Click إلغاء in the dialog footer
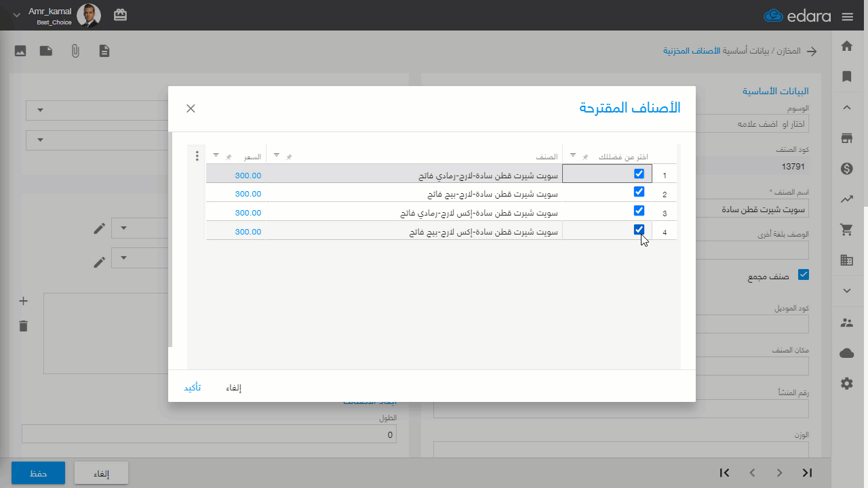Viewport: 868px width, 488px height. pos(234,388)
